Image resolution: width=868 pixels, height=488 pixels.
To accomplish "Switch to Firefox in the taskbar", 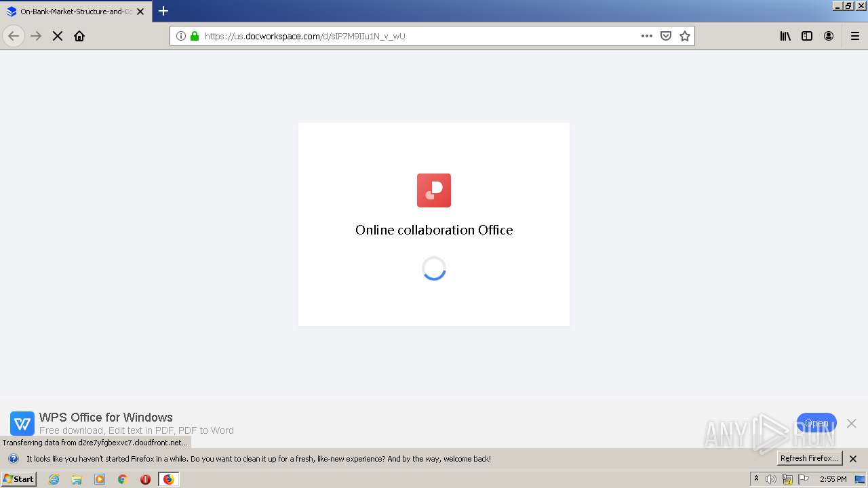I will coord(169,479).
